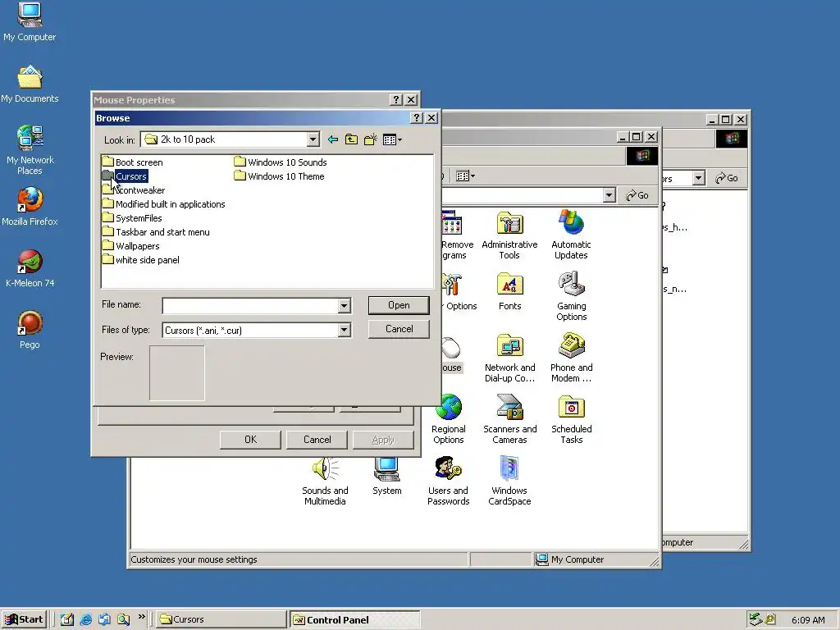
Task: Switch to Cursors taskbar button
Action: coord(221,620)
